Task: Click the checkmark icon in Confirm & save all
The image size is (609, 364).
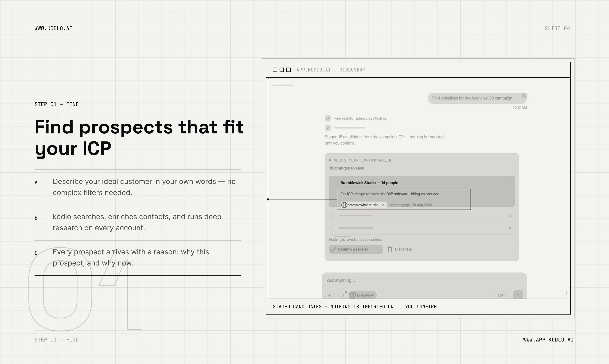Action: click(333, 249)
